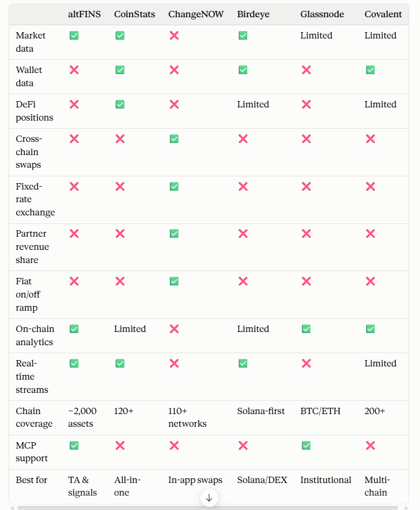Viewport: 420px width, 510px height.
Task: Select the ChangeNOW column header
Action: [x=196, y=14]
